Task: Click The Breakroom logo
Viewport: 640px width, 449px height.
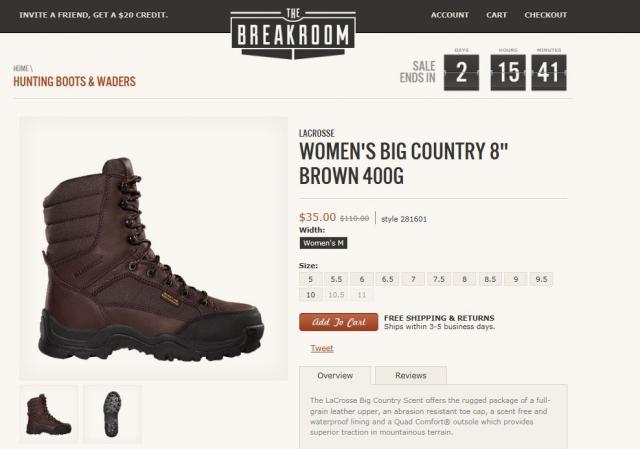Action: (293, 34)
